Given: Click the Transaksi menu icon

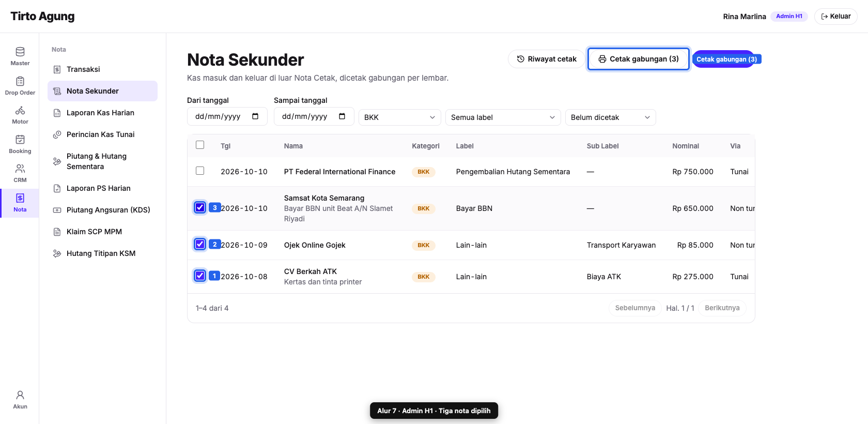Looking at the screenshot, I should coord(57,69).
